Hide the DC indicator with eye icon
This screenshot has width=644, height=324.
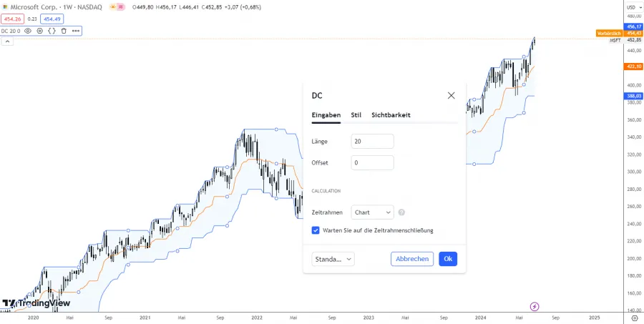[x=28, y=31]
